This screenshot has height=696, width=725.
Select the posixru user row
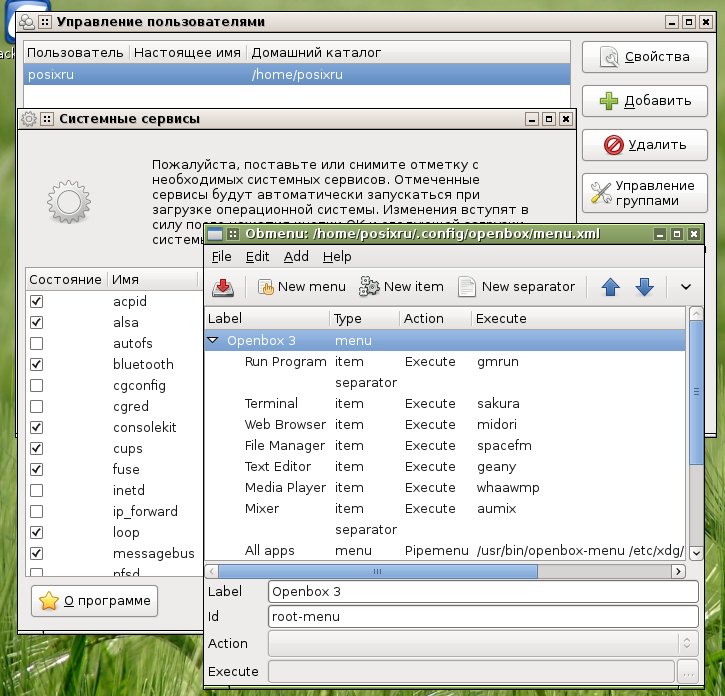[x=296, y=74]
